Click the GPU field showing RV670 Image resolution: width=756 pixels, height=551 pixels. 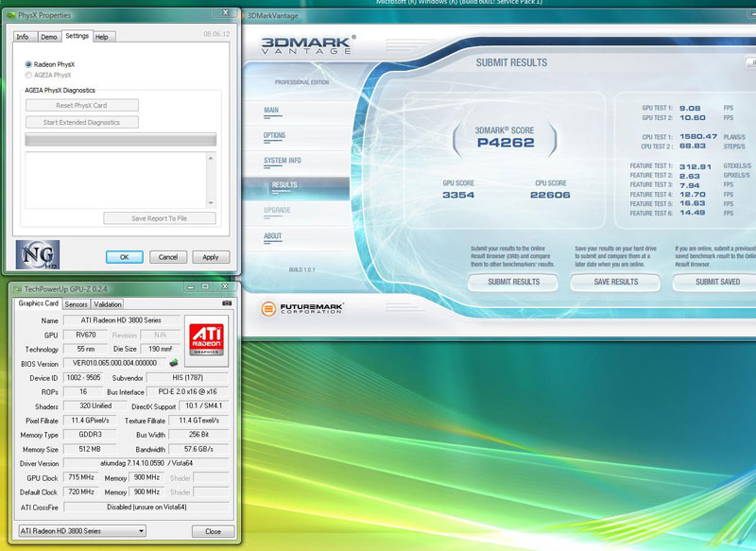pos(86,335)
